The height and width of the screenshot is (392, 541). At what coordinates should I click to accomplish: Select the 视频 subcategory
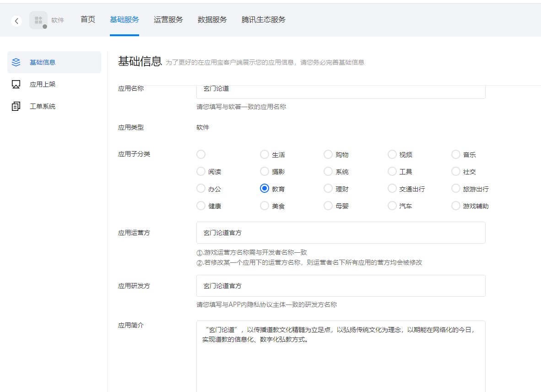(392, 154)
